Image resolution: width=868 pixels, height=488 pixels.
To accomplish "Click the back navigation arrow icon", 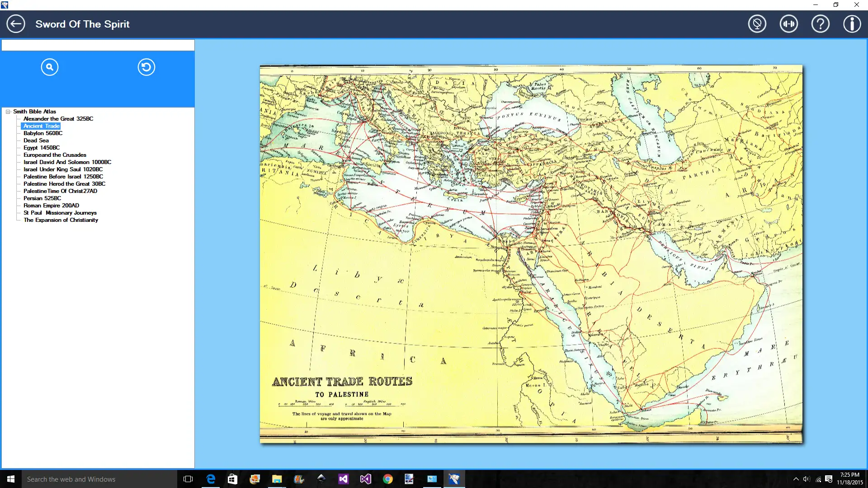I will coord(15,24).
